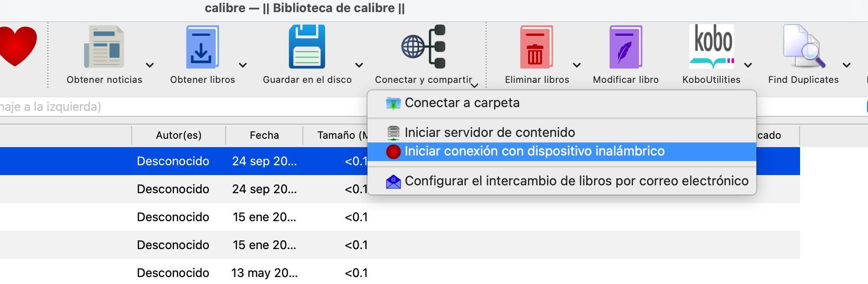Viewport: 868px width, 284px height.
Task: Click the Obtener libros download icon
Action: click(x=202, y=47)
